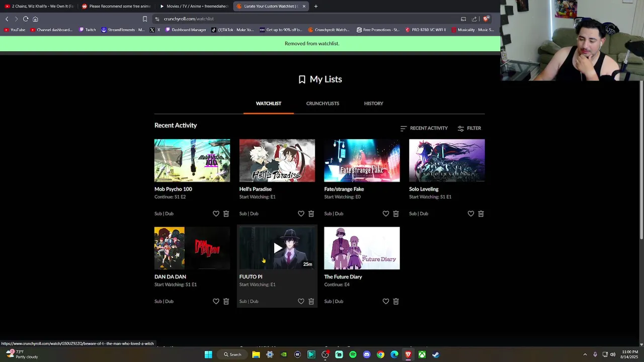Click the Solo Leveling title link

424,189
